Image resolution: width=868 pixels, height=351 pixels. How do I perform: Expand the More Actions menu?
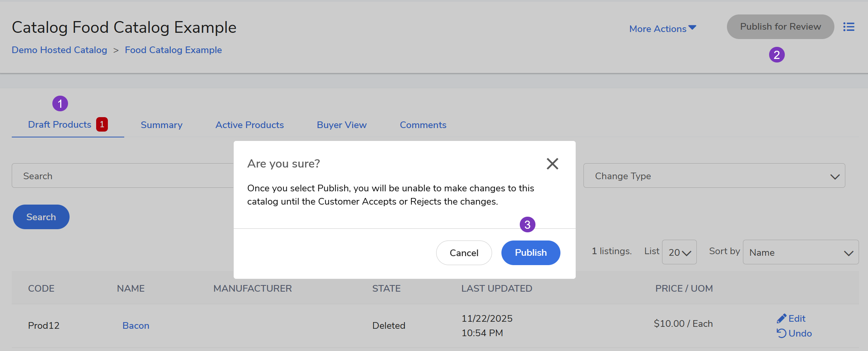point(662,29)
